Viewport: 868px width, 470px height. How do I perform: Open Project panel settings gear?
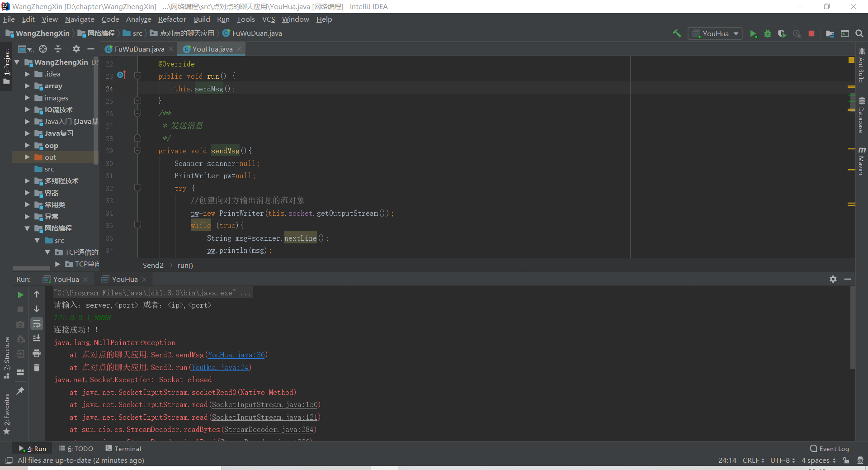point(76,49)
